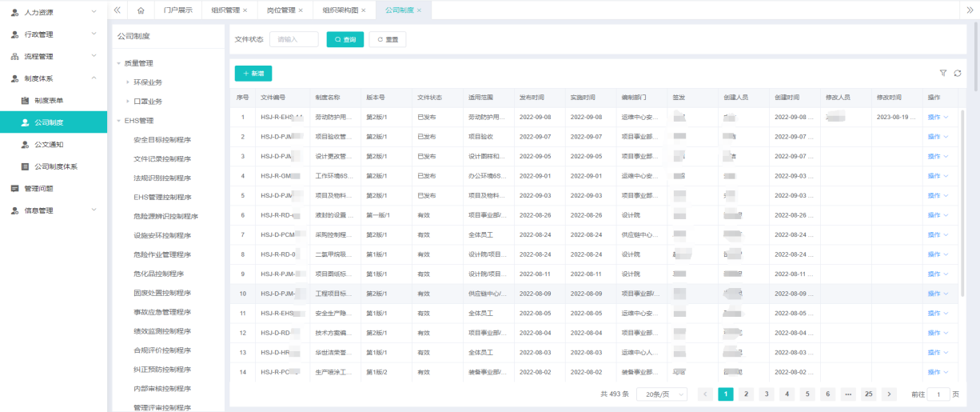980x412 pixels.
Task: Collapse the EHS管理 tree node
Action: [x=118, y=121]
